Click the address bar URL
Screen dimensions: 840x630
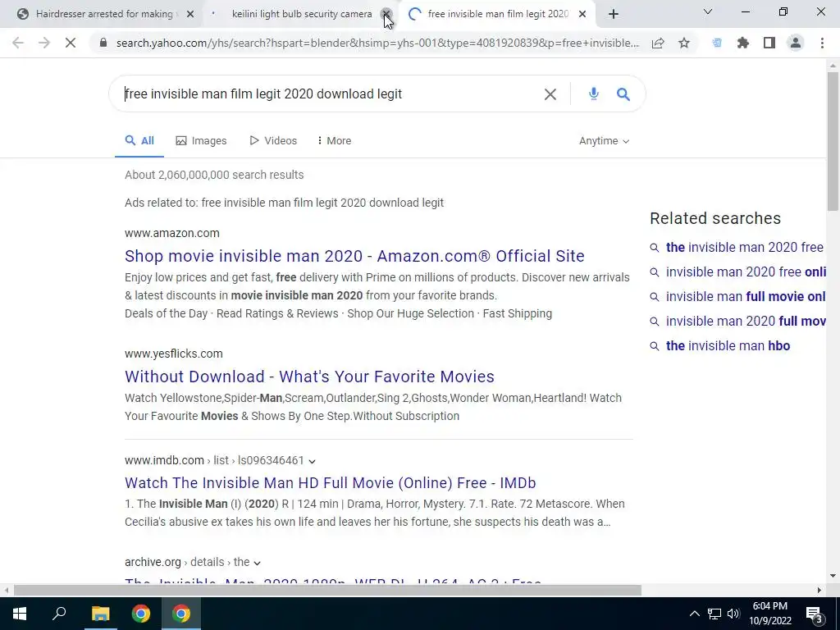pyautogui.click(x=377, y=43)
